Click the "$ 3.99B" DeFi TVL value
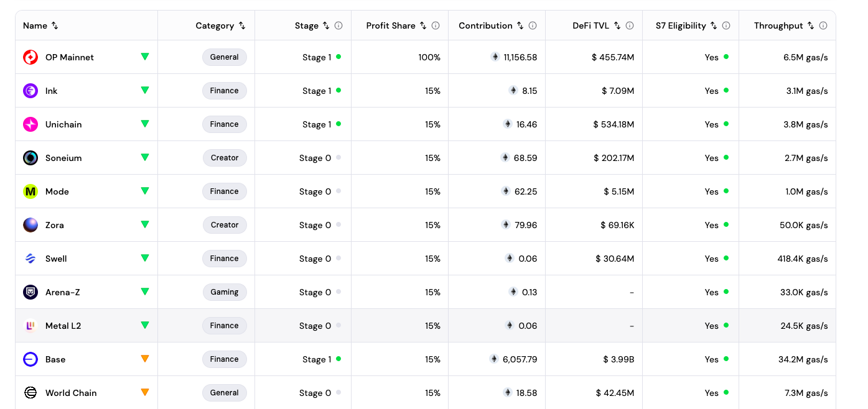Screen dimensions: 868x409 (618, 359)
